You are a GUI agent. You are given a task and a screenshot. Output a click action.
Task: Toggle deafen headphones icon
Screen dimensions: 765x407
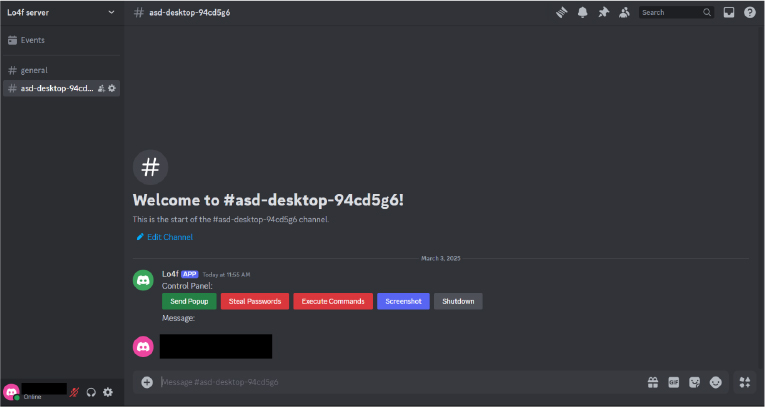pos(91,392)
